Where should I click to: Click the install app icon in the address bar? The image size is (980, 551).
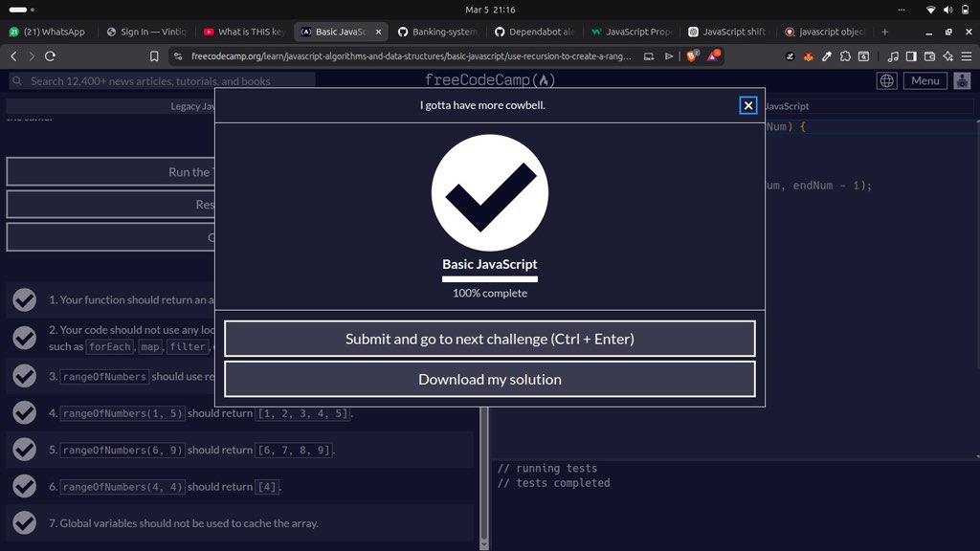click(x=649, y=56)
